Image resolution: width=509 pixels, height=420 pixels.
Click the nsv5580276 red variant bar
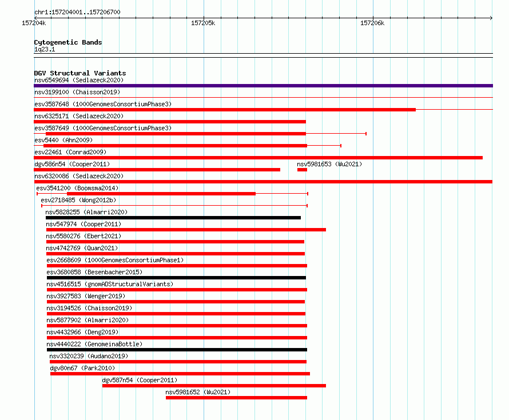click(176, 242)
